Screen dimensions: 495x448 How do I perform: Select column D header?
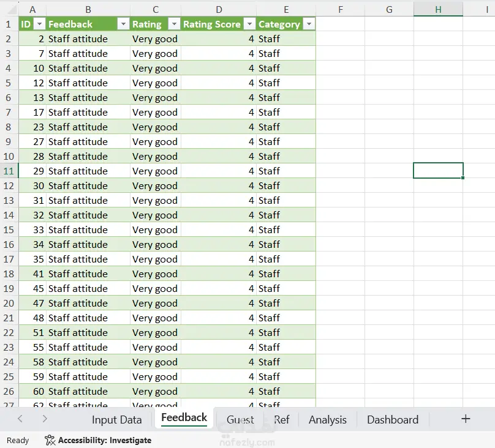pos(219,10)
